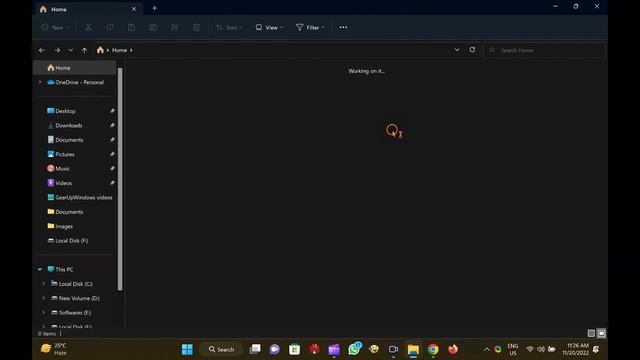Open Microsoft Store from the taskbar

click(x=294, y=349)
